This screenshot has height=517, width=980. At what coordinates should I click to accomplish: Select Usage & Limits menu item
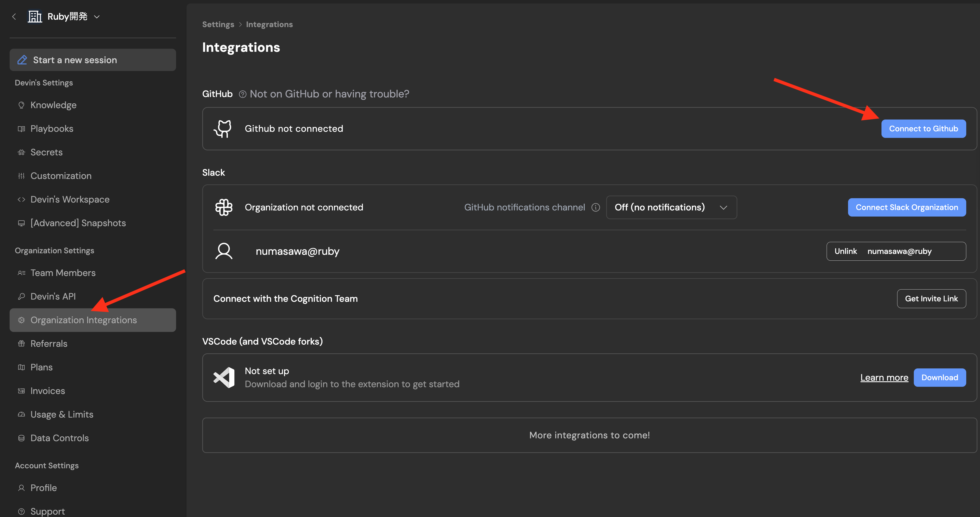click(62, 414)
